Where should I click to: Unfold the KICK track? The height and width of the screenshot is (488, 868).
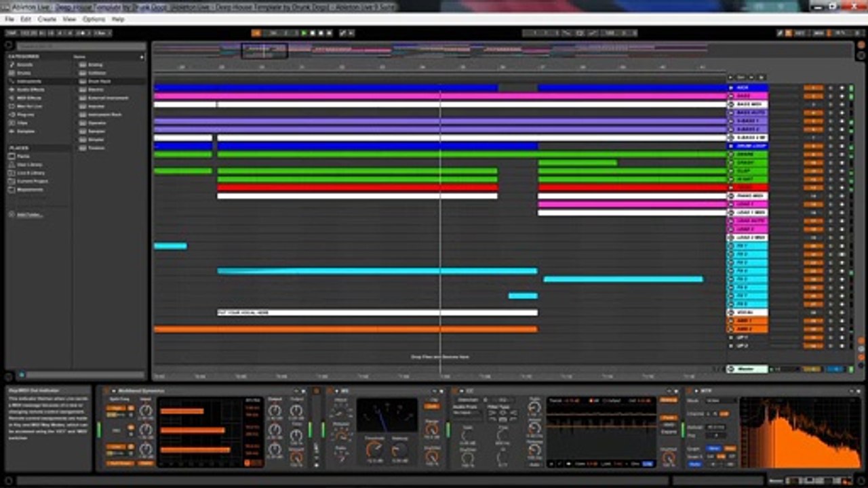tap(731, 88)
